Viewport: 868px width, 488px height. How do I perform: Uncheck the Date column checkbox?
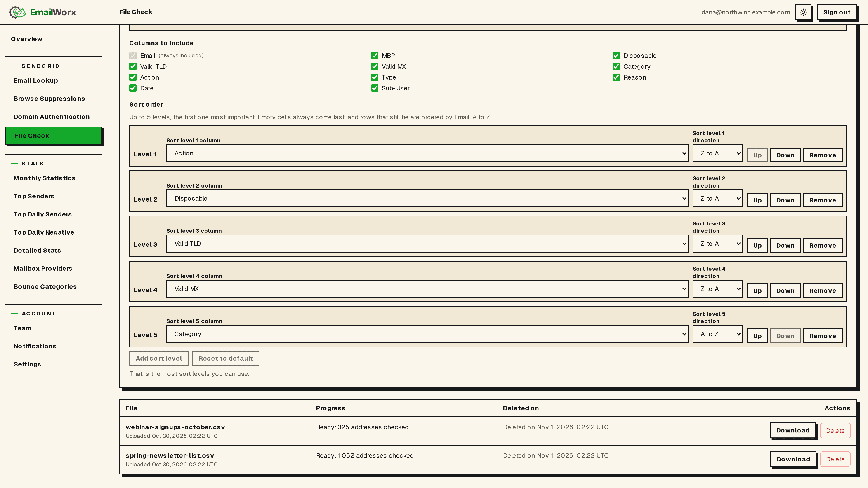[x=133, y=88]
